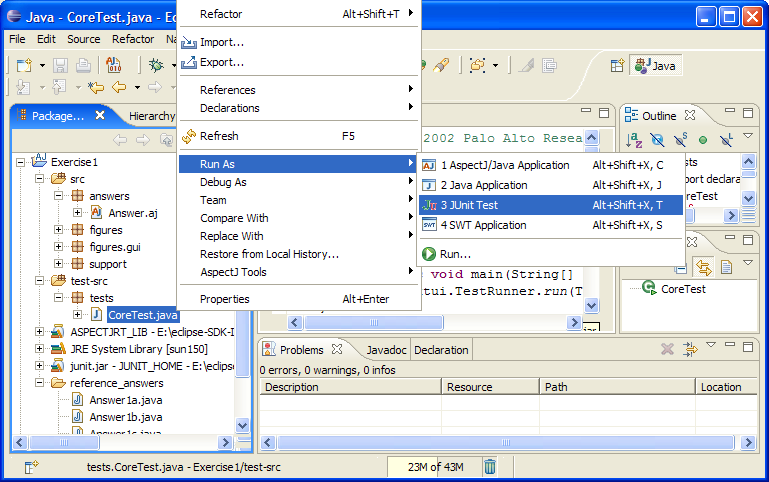Open the File menu

tap(17, 39)
